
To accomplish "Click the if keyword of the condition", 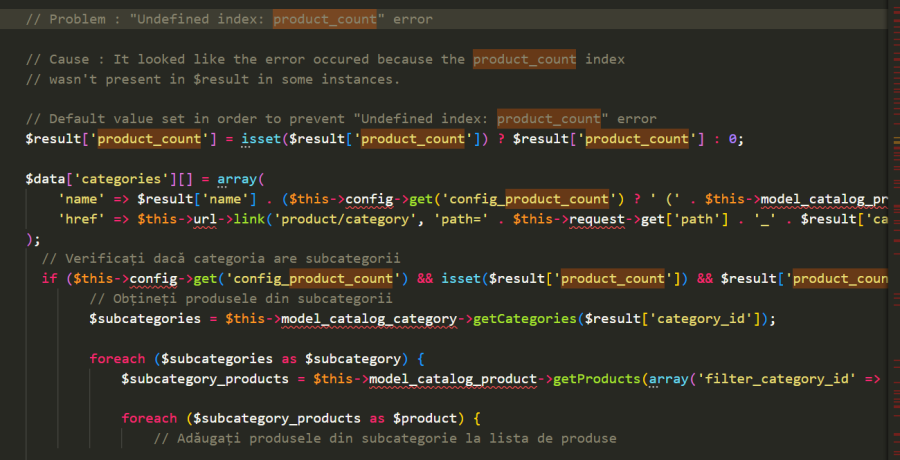I will tap(49, 279).
